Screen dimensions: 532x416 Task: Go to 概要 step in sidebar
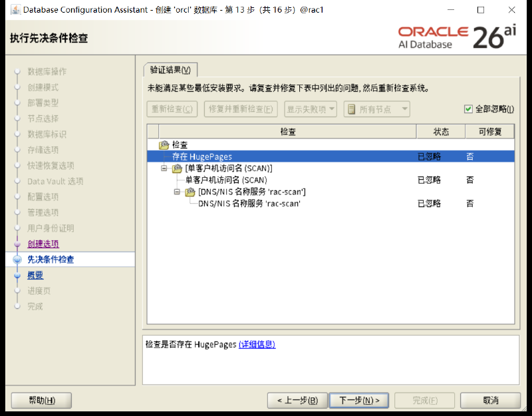point(35,275)
